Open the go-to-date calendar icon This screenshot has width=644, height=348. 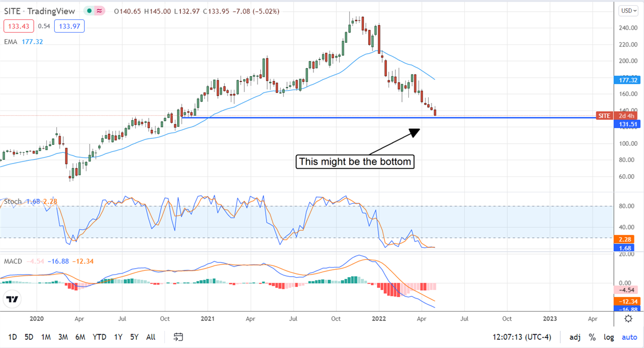[x=179, y=337]
